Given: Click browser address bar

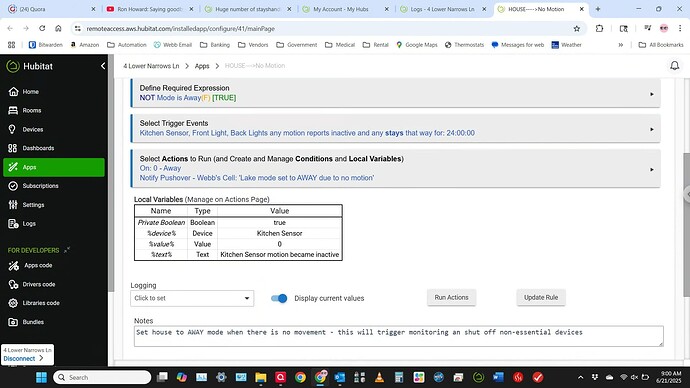Looking at the screenshot, I should point(326,29).
